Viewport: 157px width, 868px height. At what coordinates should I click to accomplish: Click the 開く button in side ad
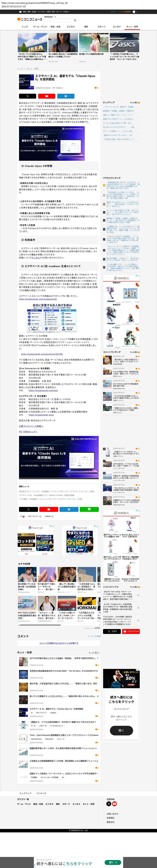point(121,731)
